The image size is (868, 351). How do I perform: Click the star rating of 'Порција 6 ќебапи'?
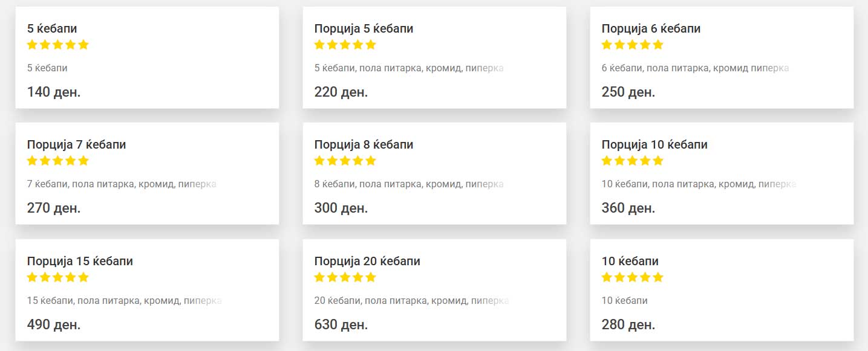(633, 45)
